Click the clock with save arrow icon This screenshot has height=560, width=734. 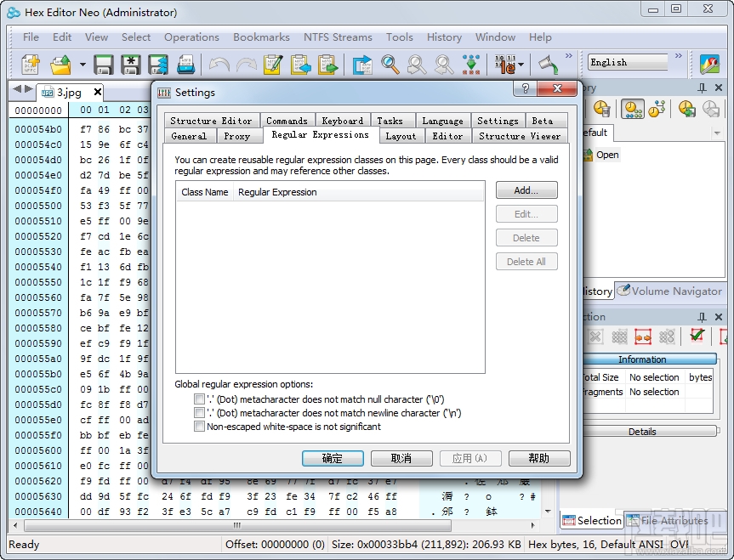click(686, 109)
